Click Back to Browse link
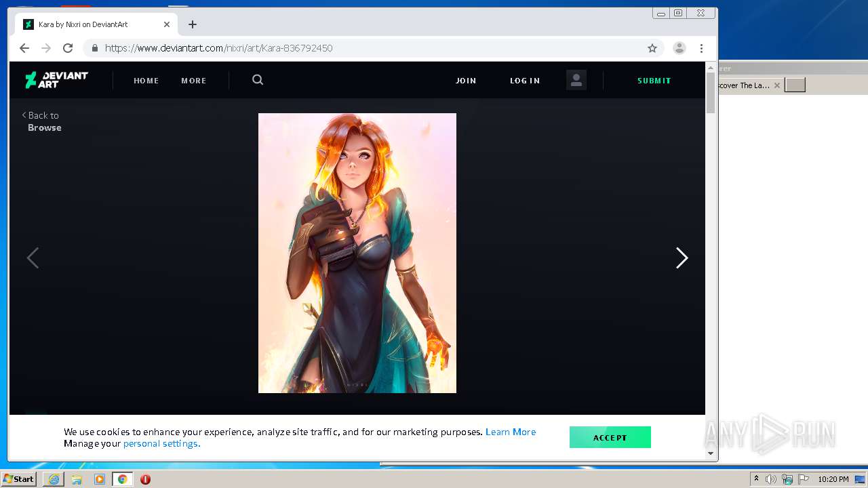This screenshot has height=488, width=868. 42,121
